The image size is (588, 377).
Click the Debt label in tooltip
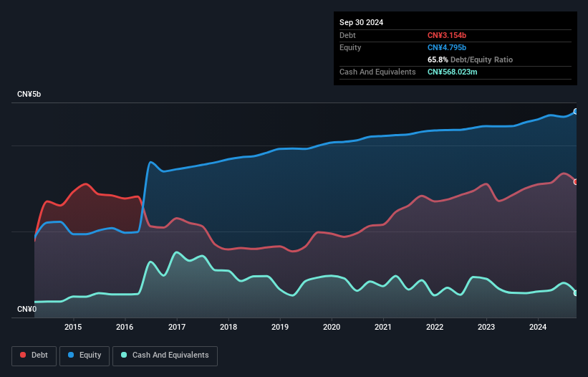coord(347,35)
